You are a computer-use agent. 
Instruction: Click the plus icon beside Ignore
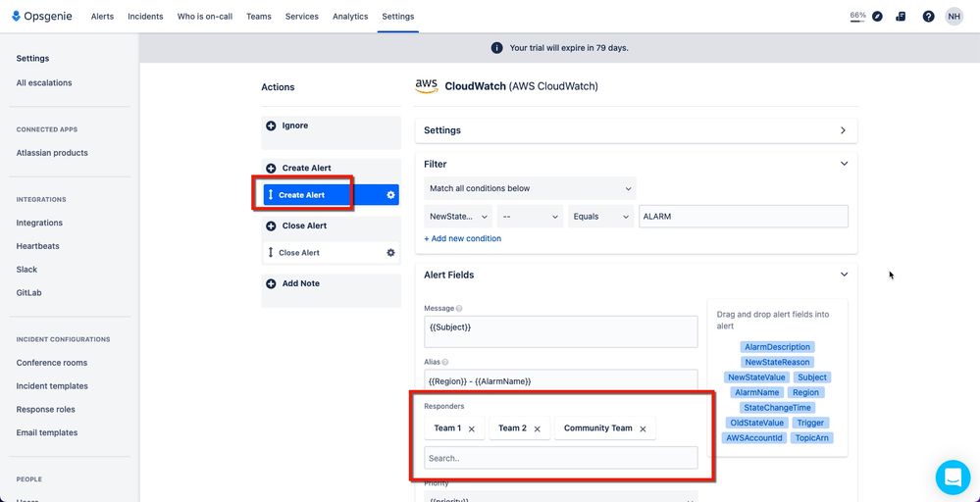click(271, 125)
